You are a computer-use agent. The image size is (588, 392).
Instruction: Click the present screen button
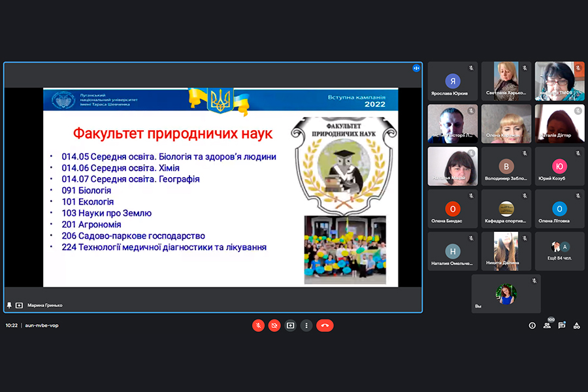click(x=291, y=325)
